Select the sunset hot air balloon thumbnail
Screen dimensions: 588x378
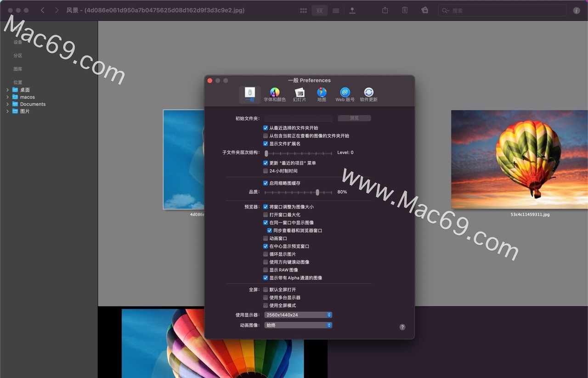520,159
